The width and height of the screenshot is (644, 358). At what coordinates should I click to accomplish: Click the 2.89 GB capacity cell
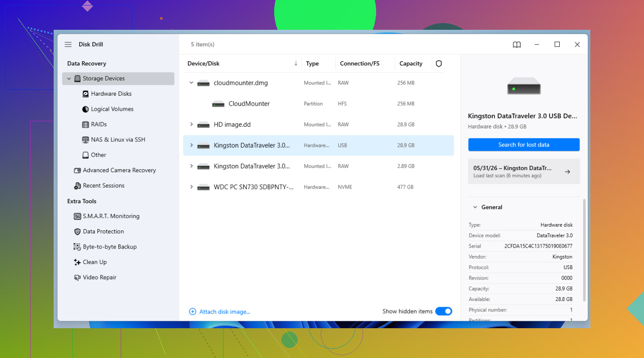click(x=406, y=167)
